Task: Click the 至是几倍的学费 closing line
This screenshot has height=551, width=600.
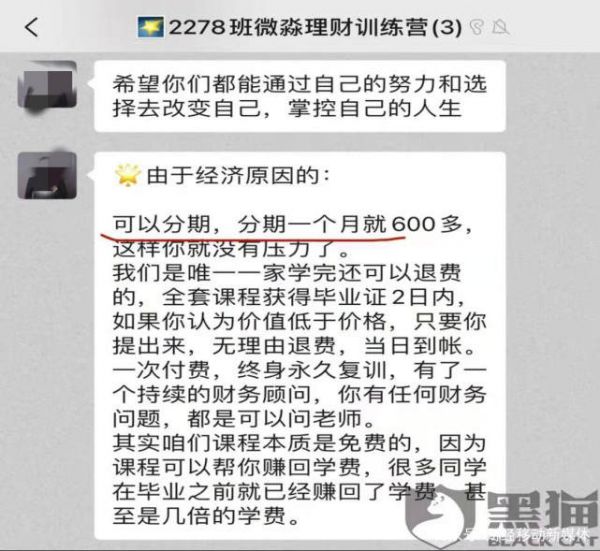Action: pos(206,515)
